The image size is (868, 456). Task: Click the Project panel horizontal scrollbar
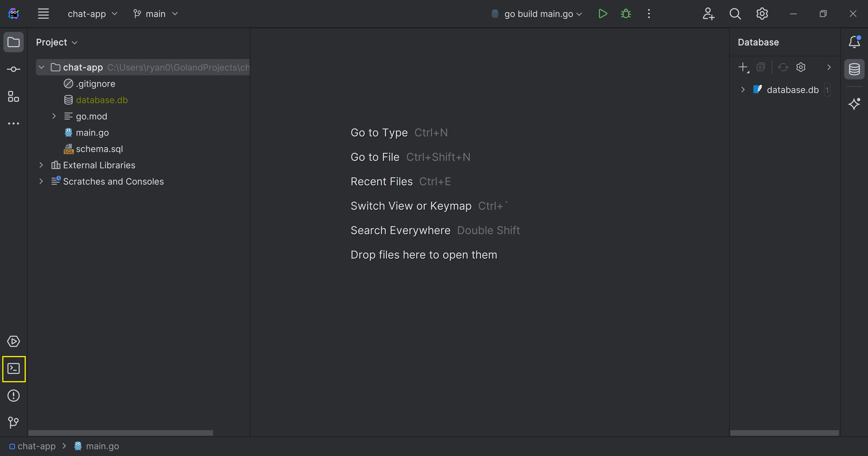(120, 433)
